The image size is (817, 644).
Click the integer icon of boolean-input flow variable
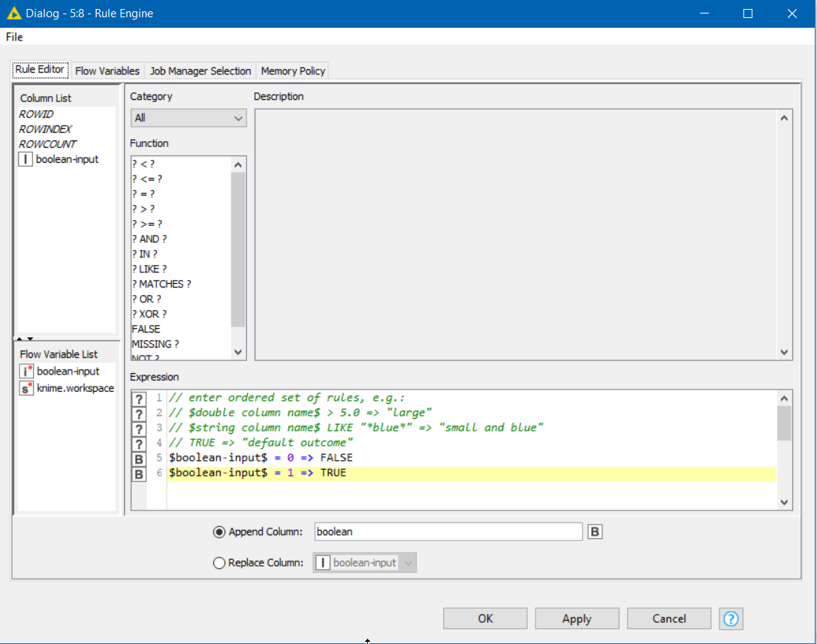coord(26,371)
